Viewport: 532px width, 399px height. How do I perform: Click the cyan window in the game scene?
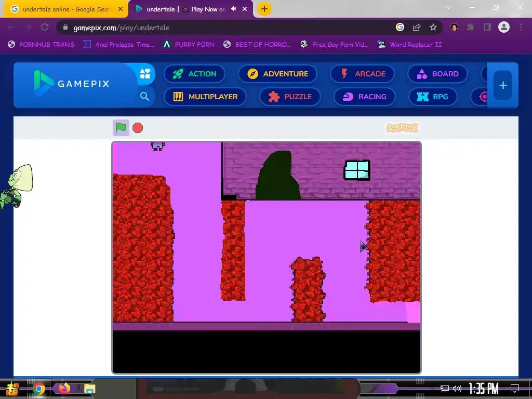pos(357,170)
